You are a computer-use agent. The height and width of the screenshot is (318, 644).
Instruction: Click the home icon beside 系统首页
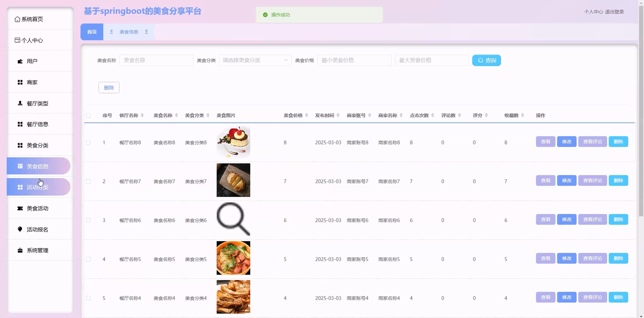point(17,19)
